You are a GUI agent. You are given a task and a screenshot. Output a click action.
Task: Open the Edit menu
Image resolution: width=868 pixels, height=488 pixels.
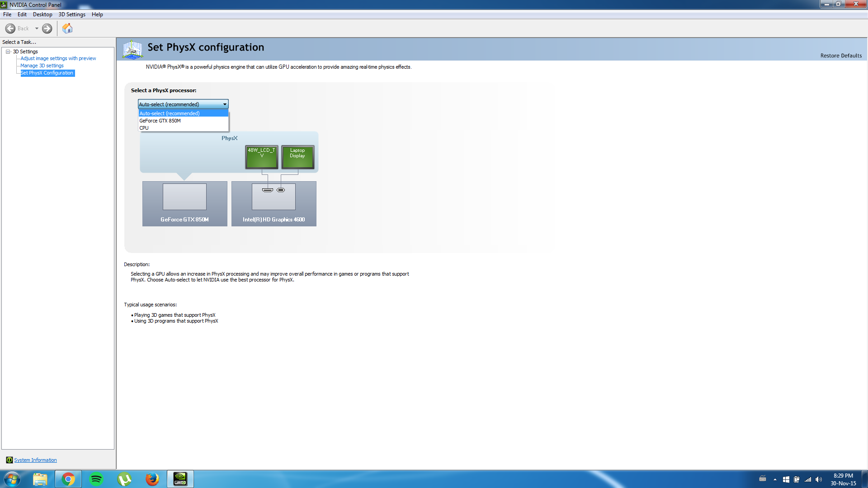[22, 14]
